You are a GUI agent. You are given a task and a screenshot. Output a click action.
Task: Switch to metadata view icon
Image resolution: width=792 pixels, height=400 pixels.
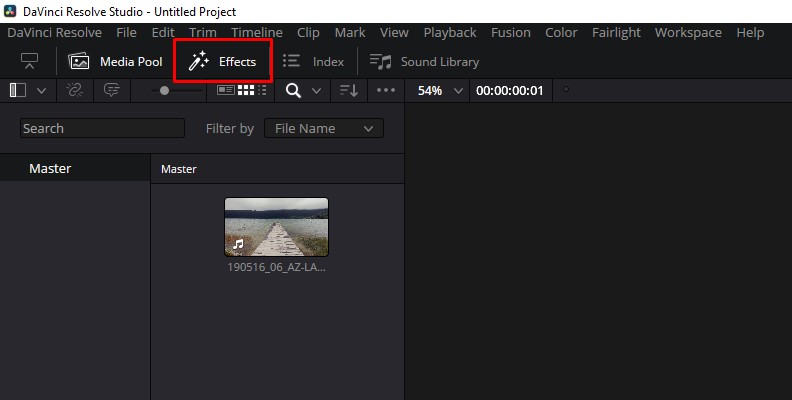tap(226, 90)
